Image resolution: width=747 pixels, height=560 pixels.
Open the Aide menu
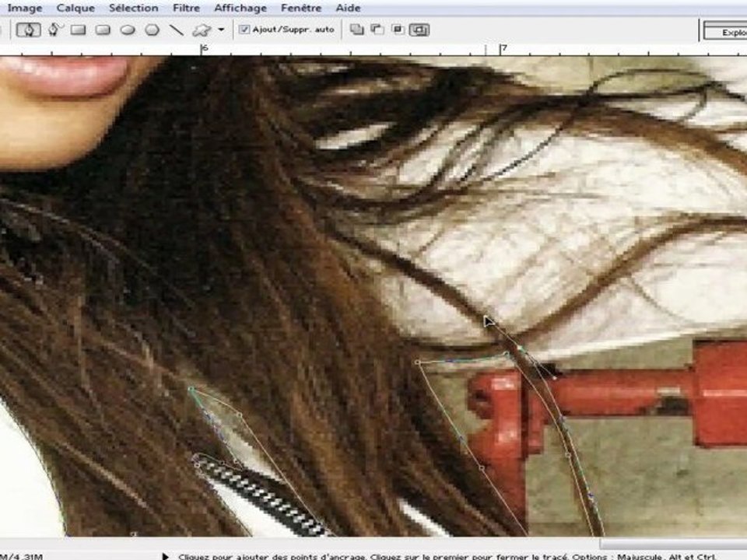point(349,8)
